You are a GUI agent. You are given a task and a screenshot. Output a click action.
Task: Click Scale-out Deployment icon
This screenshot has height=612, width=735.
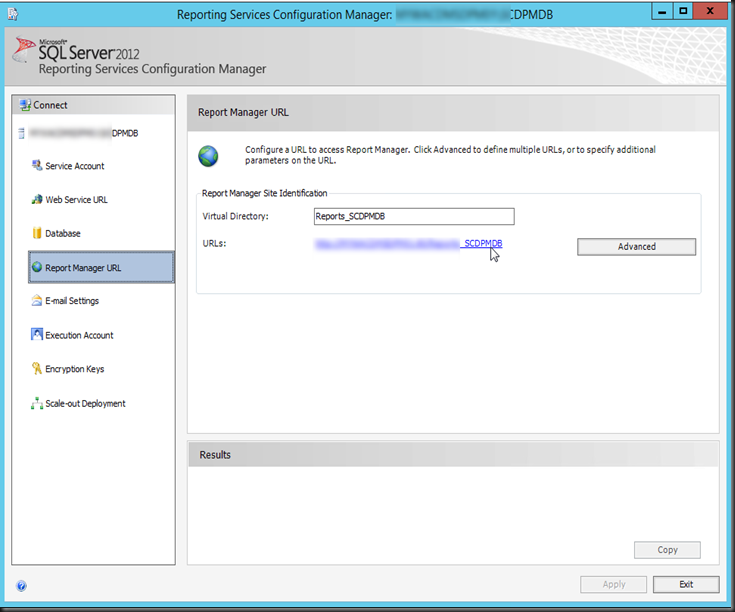point(37,403)
